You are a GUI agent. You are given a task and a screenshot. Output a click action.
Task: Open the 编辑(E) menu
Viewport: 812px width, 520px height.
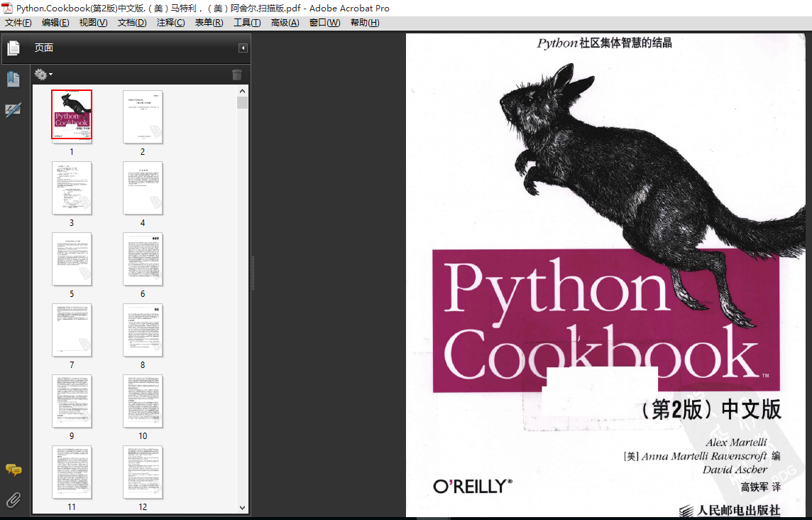click(x=55, y=22)
